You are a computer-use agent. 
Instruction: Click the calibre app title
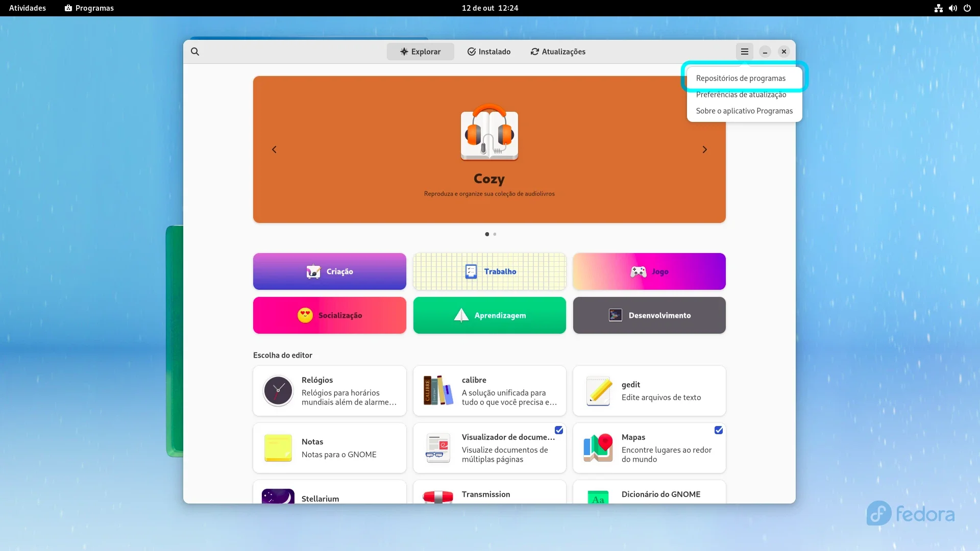tap(474, 380)
